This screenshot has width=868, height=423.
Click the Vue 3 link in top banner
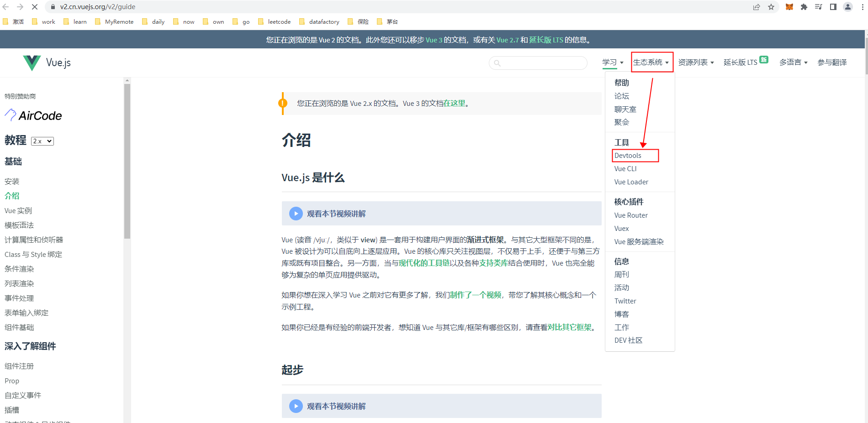pyautogui.click(x=434, y=40)
